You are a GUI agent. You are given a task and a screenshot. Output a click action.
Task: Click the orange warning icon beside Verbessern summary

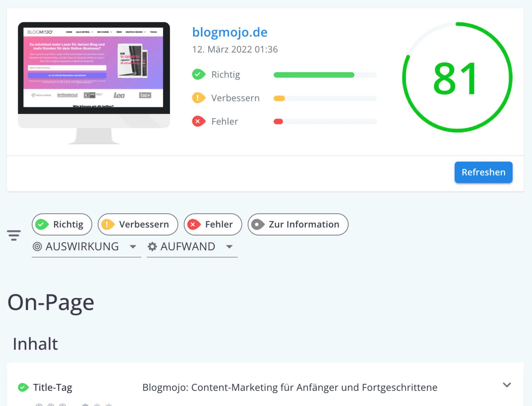pos(198,98)
